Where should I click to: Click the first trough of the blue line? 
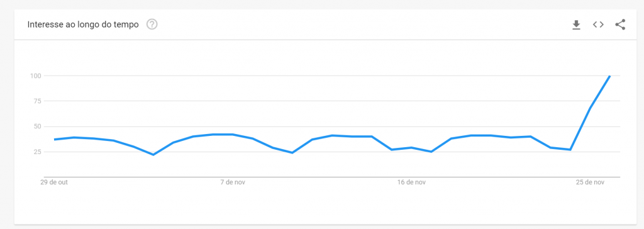[153, 155]
